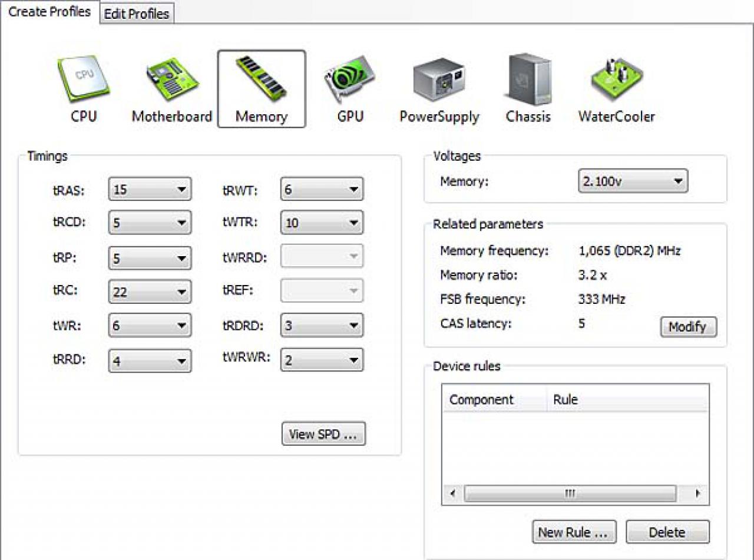Open the tWR timing dropdown
Screen dimensions: 754x560
coord(150,325)
